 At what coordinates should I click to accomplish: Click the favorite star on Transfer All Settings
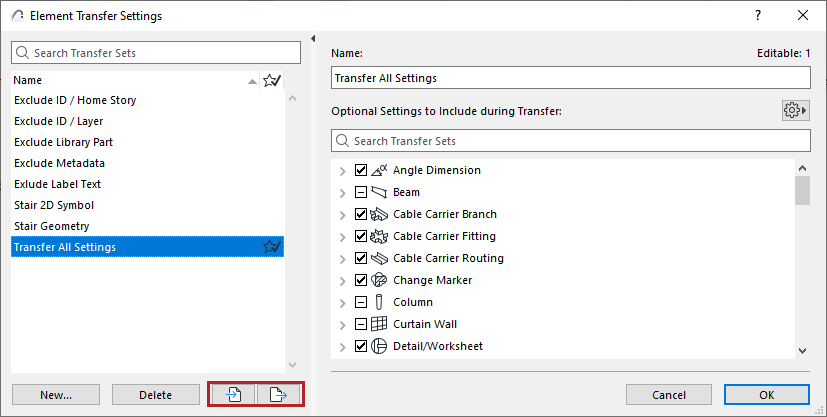[271, 247]
